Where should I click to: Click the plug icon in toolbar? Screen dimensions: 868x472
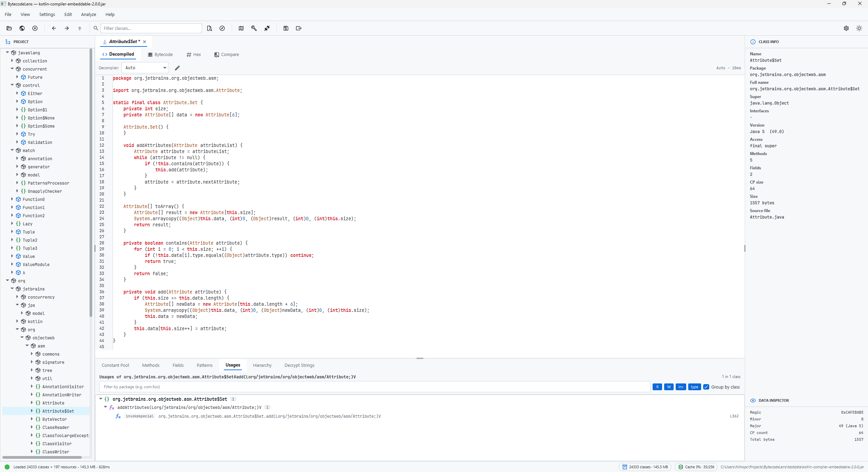267,28
